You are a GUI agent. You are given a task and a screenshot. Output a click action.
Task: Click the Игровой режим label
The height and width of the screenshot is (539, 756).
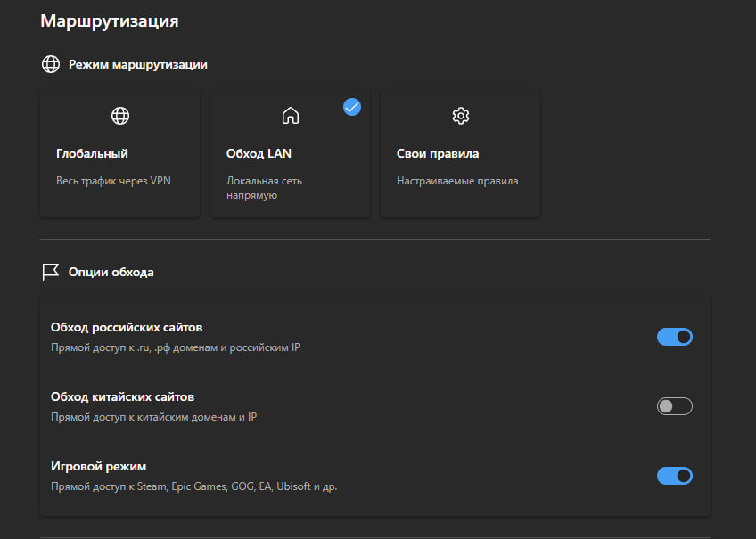(98, 466)
